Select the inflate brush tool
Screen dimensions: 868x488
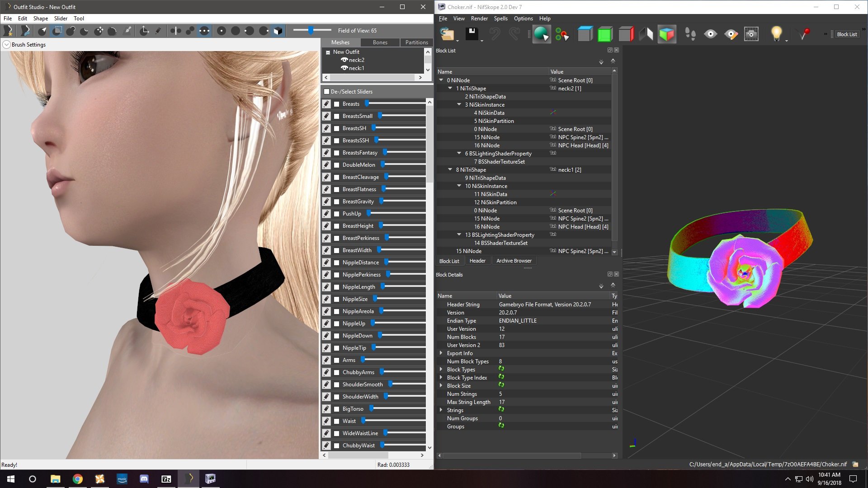pos(71,31)
